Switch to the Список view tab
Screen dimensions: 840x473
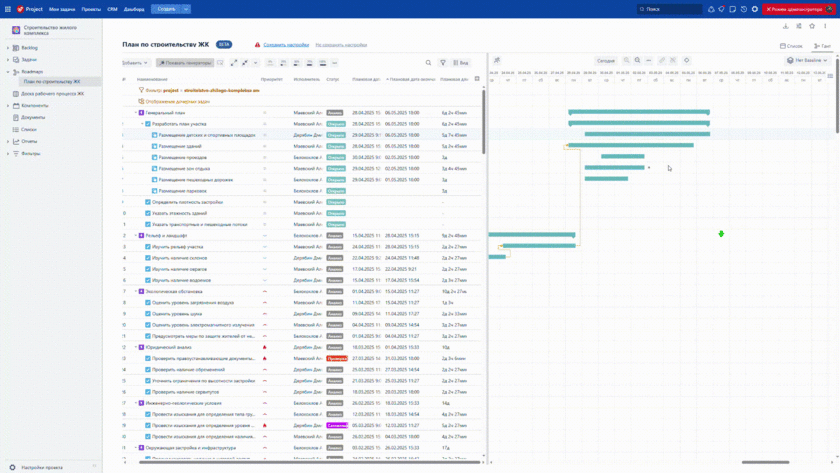[791, 46]
